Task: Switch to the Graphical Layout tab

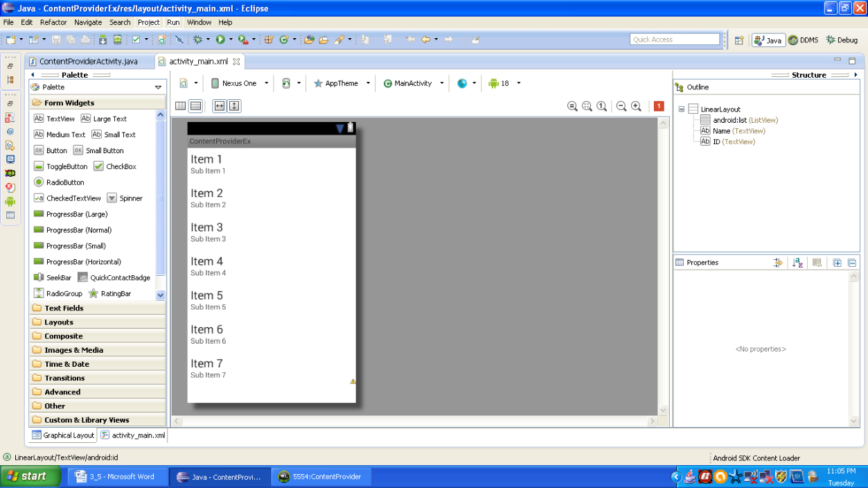Action: point(63,435)
